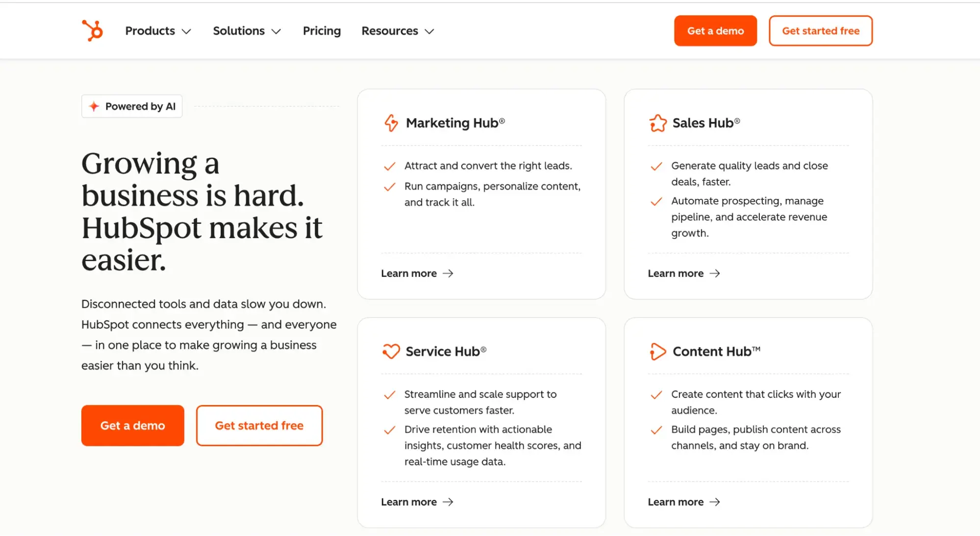Click the 'Sales Hub' card title
This screenshot has width=980, height=536.
(706, 122)
